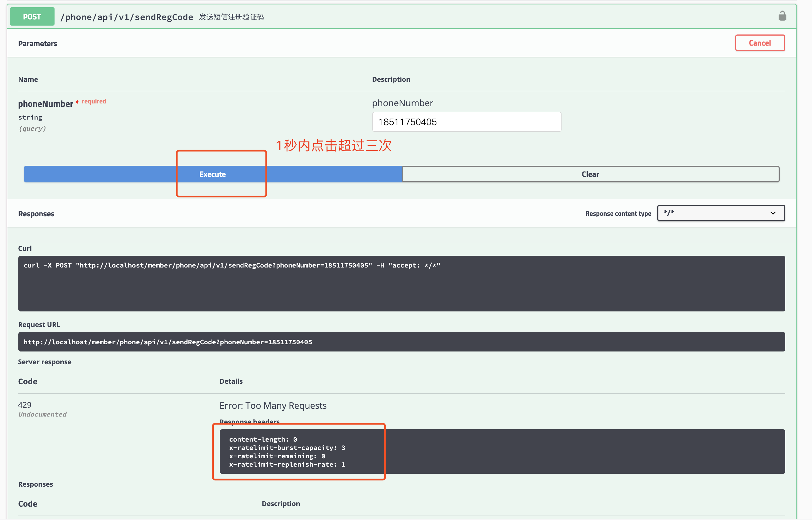Collapse the POST sendRegCode operation header
This screenshot has width=812, height=520.
click(x=402, y=17)
